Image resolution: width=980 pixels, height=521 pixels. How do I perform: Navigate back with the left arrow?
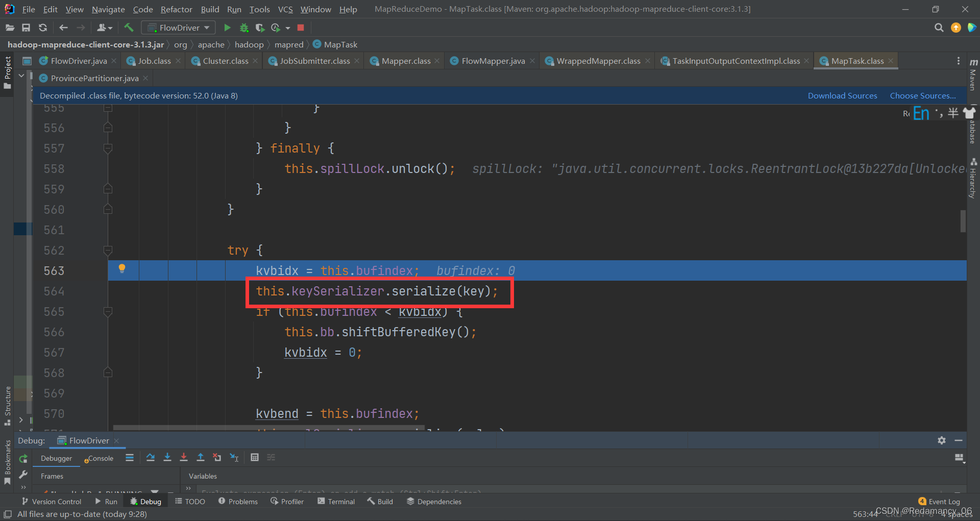click(63, 28)
